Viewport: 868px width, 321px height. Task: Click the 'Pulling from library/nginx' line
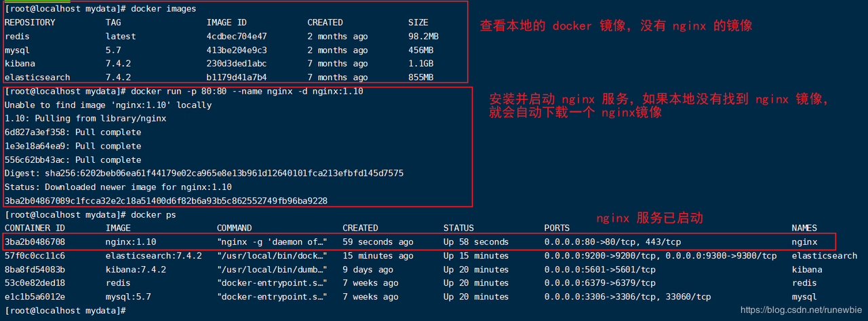pos(85,118)
